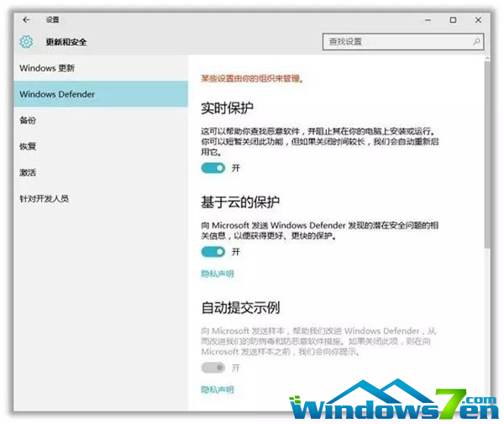Click the scrollbar up arrow

click(487, 58)
